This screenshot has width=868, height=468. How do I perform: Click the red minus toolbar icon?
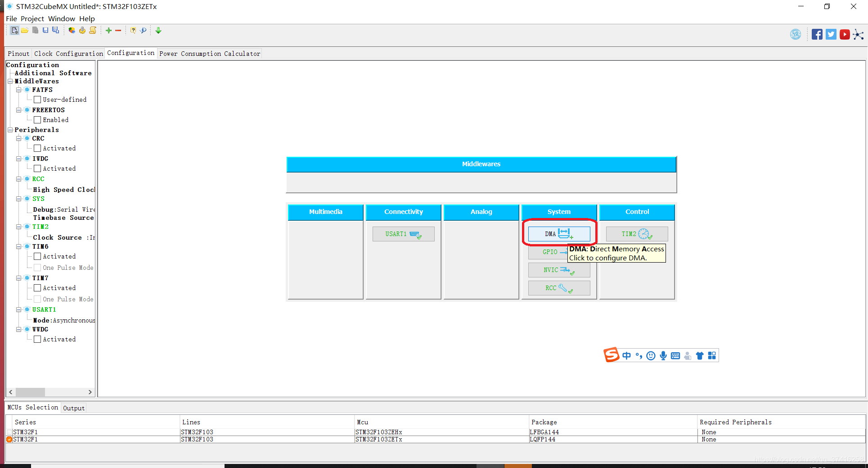tap(118, 30)
